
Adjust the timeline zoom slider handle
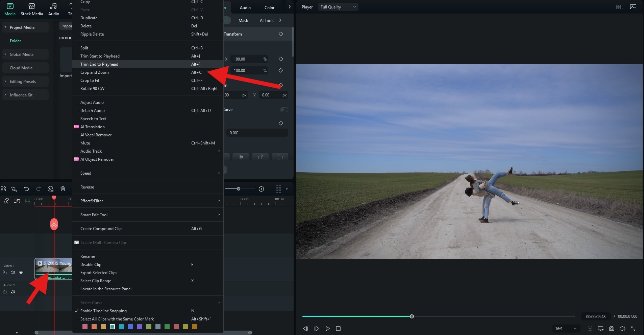239,189
